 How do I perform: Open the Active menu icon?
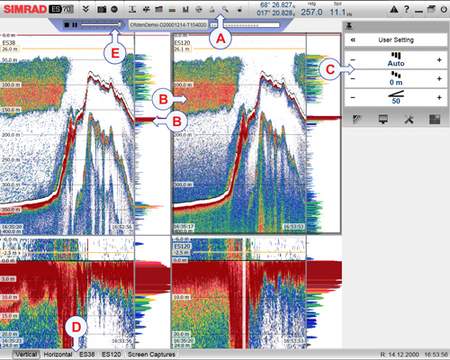(x=435, y=119)
